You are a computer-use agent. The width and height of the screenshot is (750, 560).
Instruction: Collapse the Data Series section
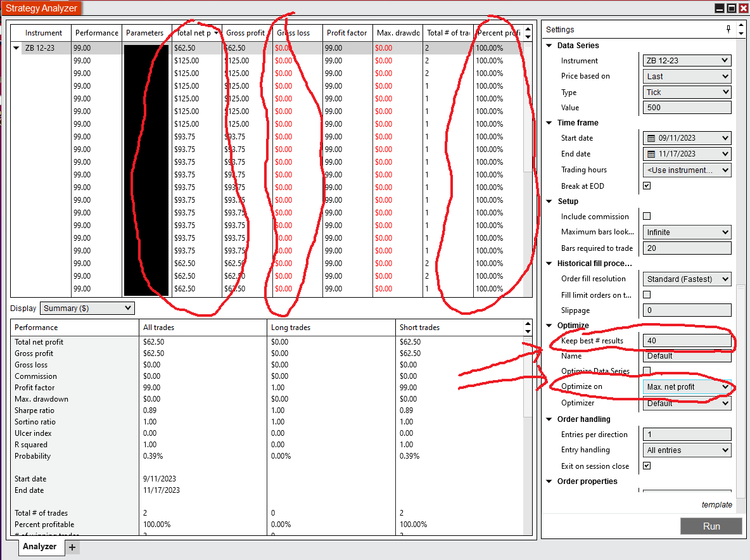(549, 46)
